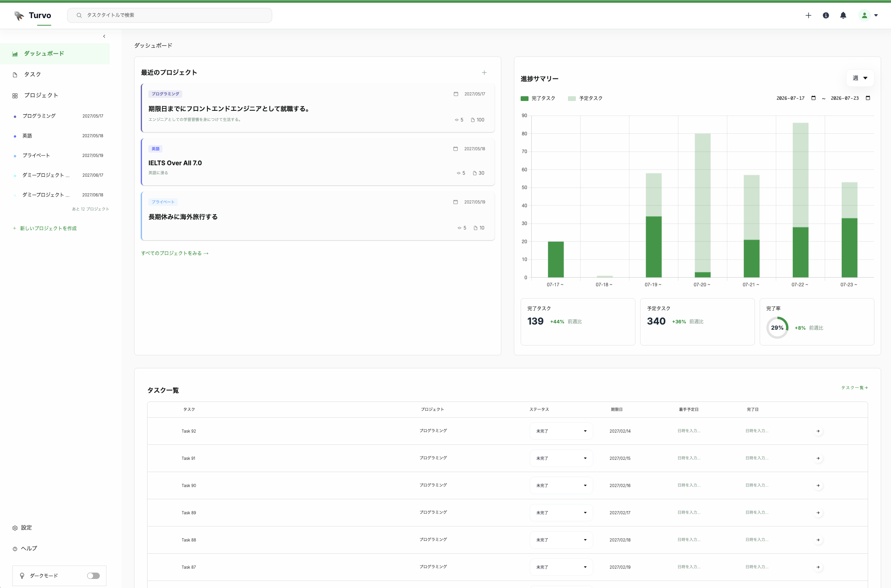Click task count icon showing 100
This screenshot has width=891, height=588.
coord(473,120)
